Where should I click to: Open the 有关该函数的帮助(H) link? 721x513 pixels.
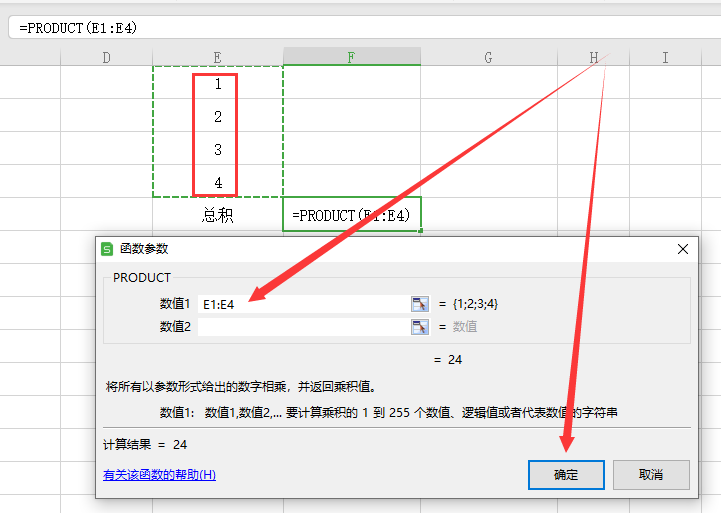[x=159, y=474]
